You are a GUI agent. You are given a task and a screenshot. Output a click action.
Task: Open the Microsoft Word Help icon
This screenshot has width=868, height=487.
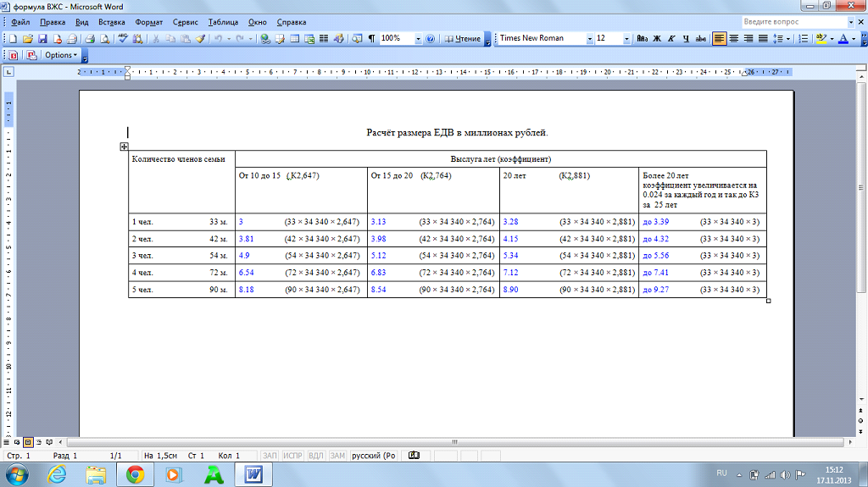click(431, 39)
